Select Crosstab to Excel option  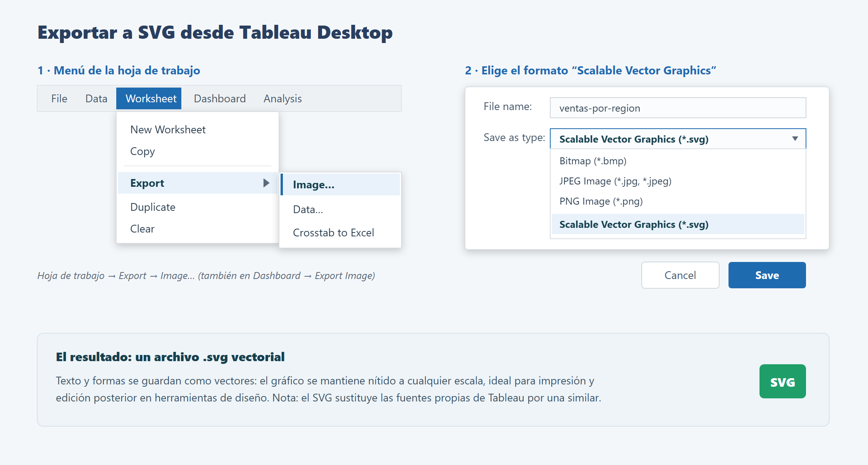[x=340, y=232]
